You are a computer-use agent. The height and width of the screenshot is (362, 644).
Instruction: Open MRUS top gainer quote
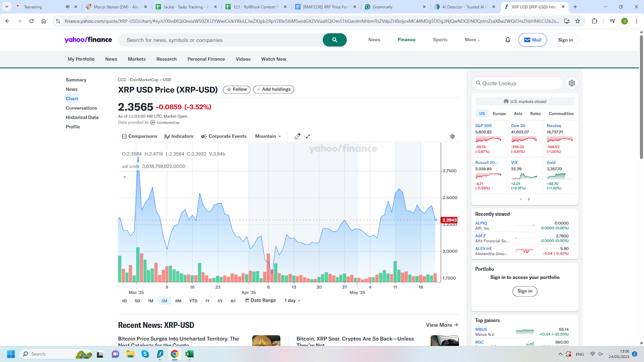click(481, 329)
